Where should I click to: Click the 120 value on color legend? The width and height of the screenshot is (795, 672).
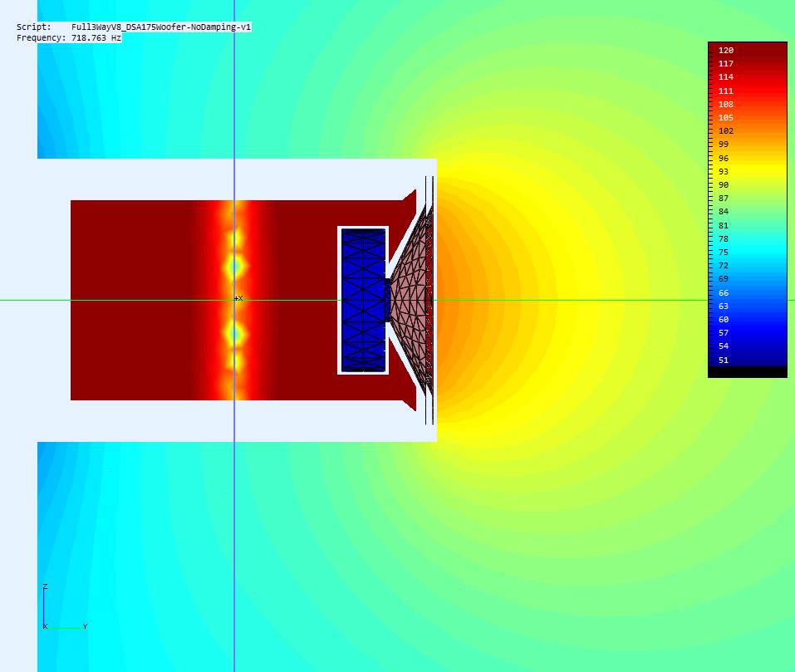coord(726,50)
